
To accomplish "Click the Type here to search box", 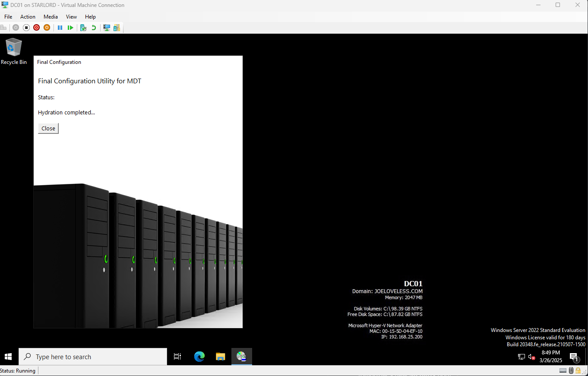I will pyautogui.click(x=93, y=357).
